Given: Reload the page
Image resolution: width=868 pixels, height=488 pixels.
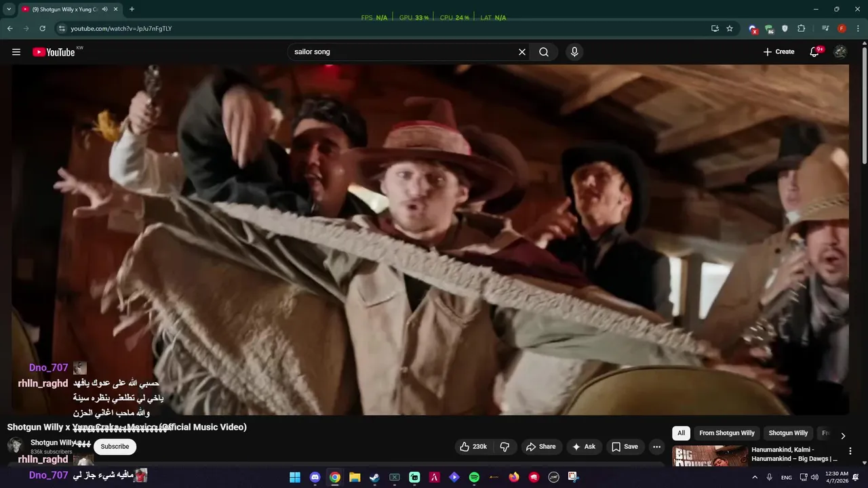Looking at the screenshot, I should [x=42, y=28].
